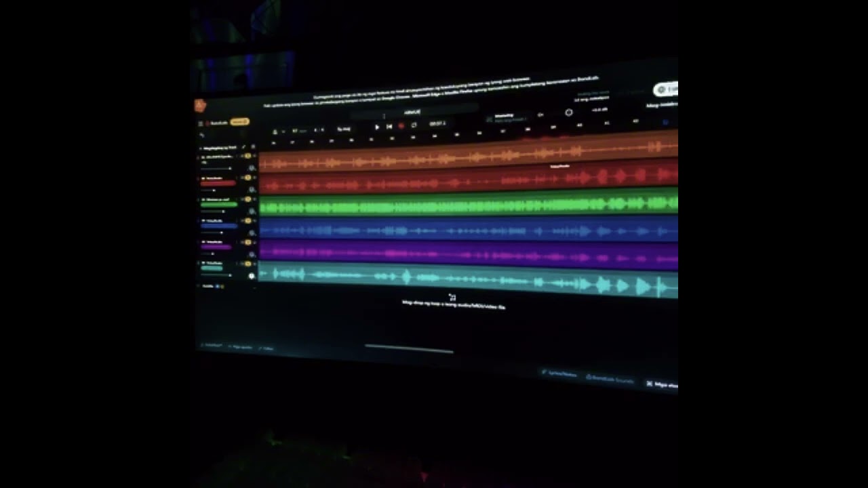Click the time signature control
The width and height of the screenshot is (868, 488).
[x=319, y=130]
